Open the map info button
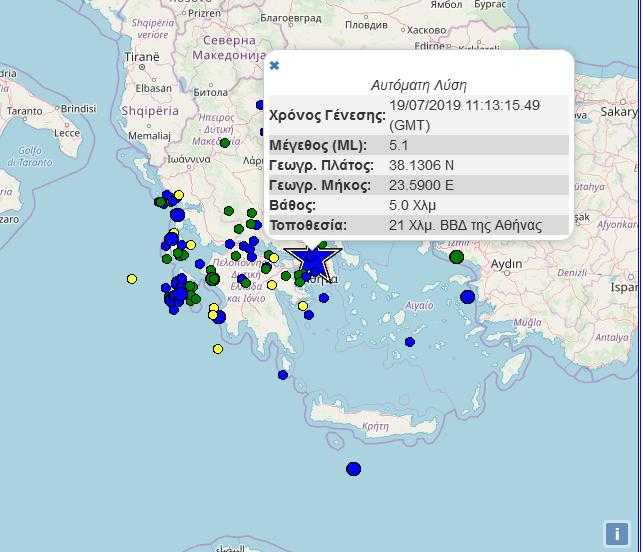The image size is (643, 552). (x=616, y=533)
